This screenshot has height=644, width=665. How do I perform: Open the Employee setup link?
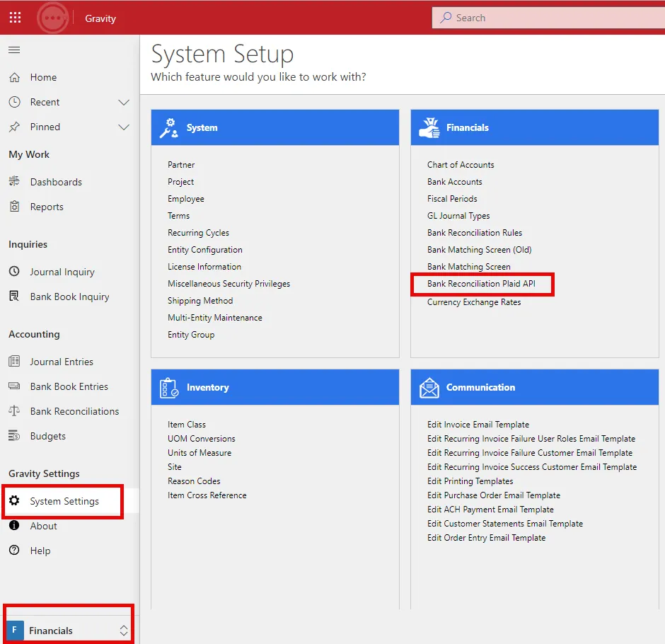[186, 199]
